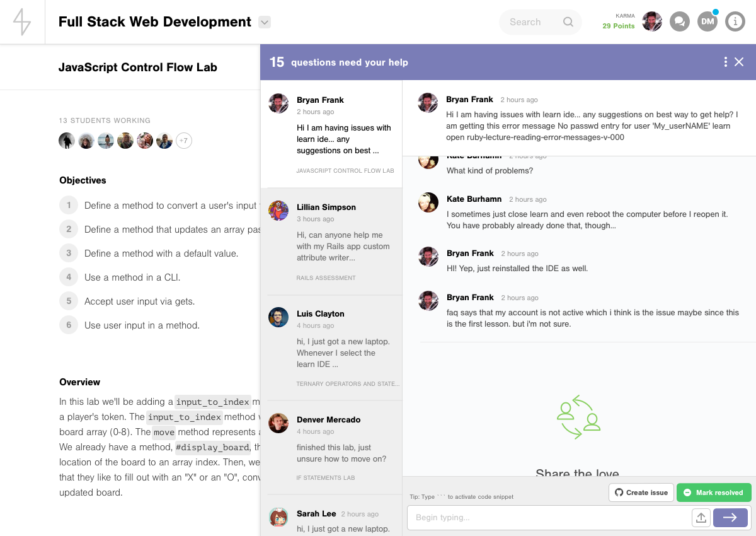
Task: Click the JAVASCRIPT CONTROL FLOW LAB tag
Action: 345,171
